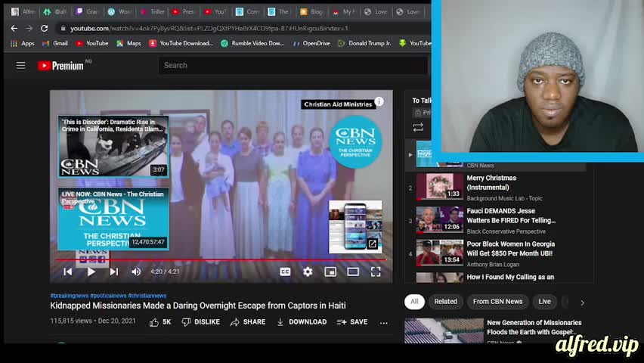
Task: Expand more filter chips with right chevron
Action: tap(582, 302)
